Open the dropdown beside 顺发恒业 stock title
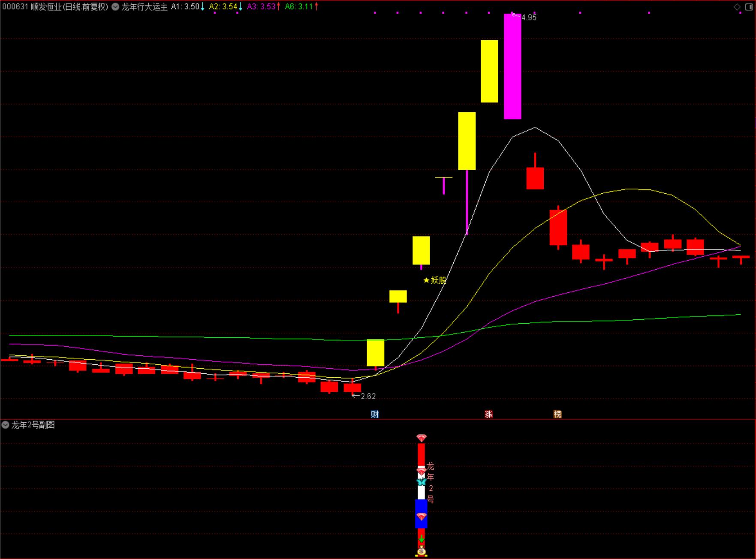 pos(115,7)
